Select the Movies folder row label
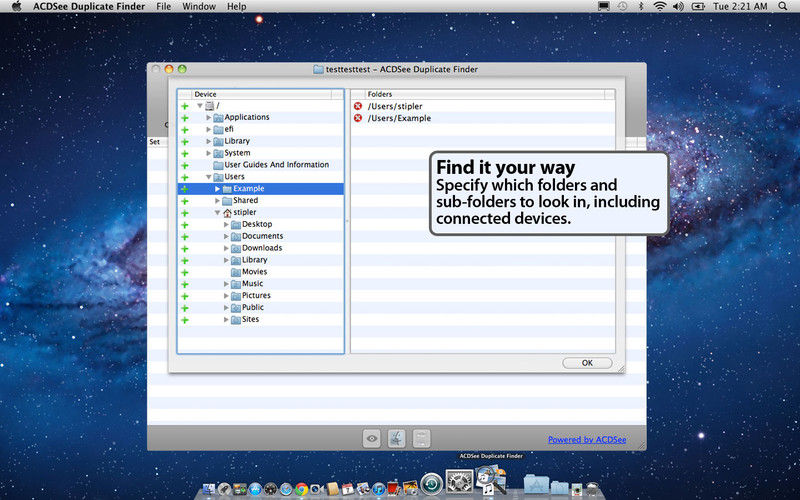The height and width of the screenshot is (500, 800). [255, 272]
